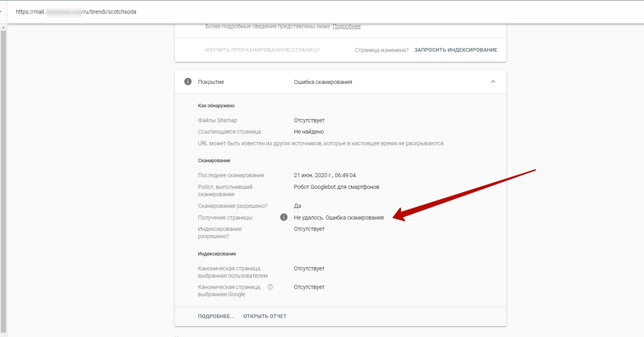
Task: Click help icon beside Каноническая страница, выбранная Google
Action: tap(271, 287)
